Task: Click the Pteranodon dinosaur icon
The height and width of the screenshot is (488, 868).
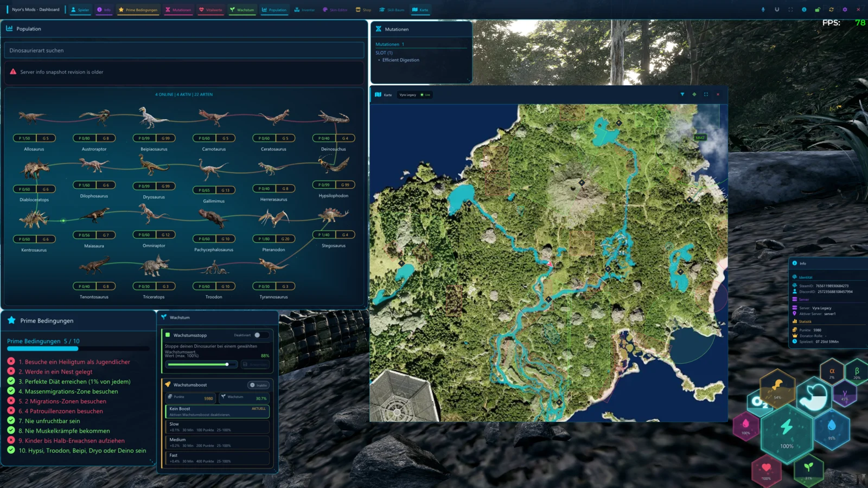Action: 274,218
